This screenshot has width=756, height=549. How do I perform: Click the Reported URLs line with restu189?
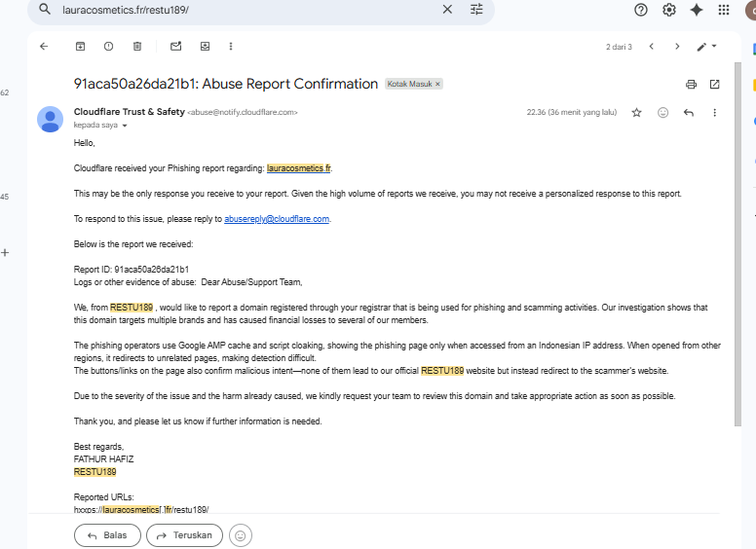(x=141, y=509)
